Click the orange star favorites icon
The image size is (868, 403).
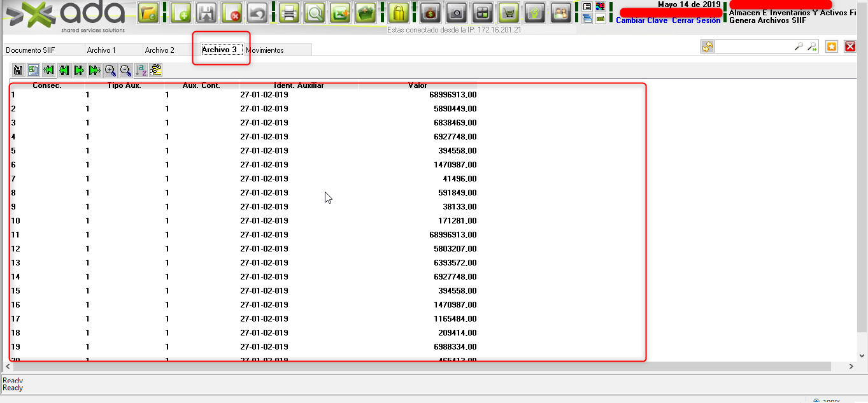point(831,46)
